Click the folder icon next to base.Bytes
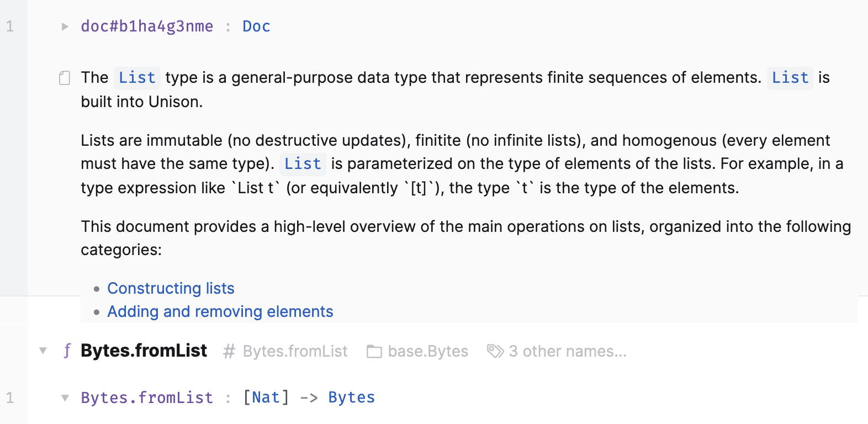Image resolution: width=868 pixels, height=424 pixels. coord(373,351)
